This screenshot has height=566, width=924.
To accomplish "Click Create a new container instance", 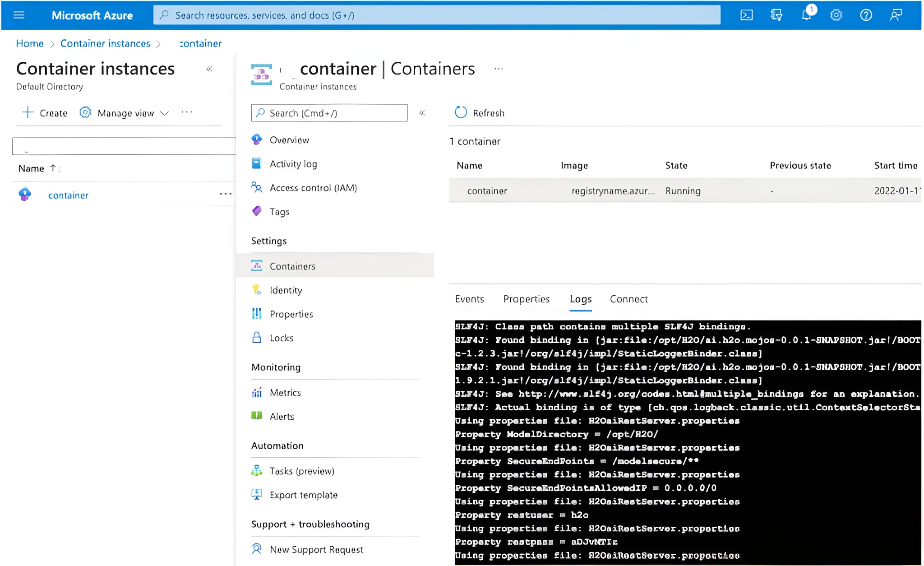I will 45,113.
